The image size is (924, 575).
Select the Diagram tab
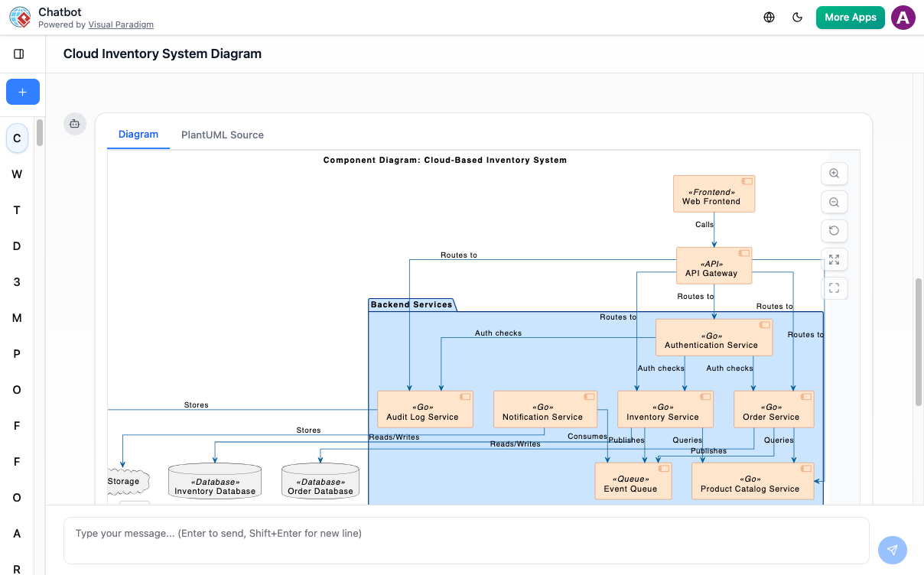tap(138, 135)
